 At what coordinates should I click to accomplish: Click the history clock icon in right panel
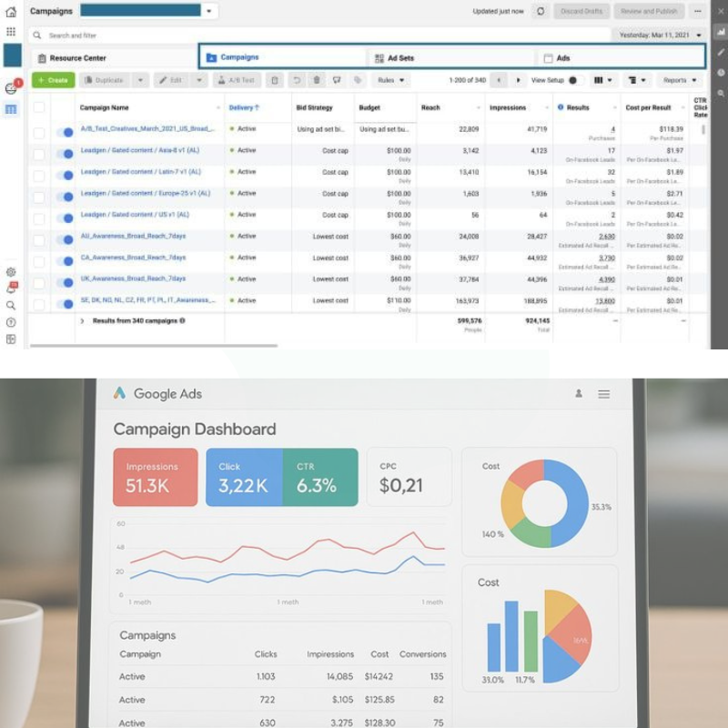(x=721, y=73)
